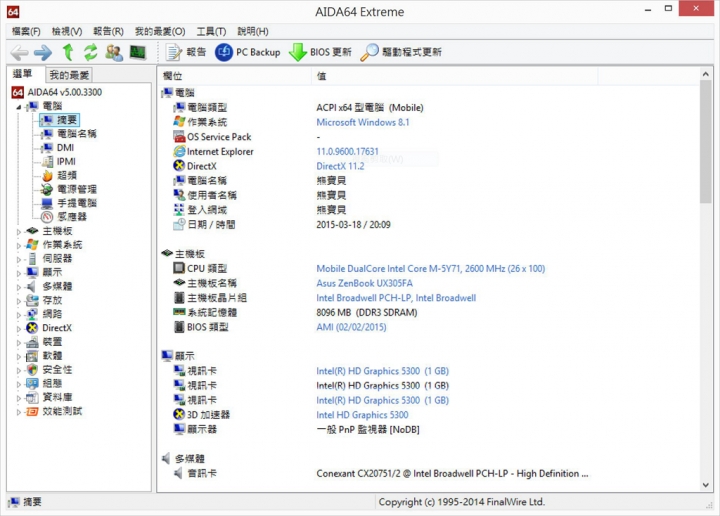The image size is (720, 516).
Task: Open the DirectX 11.2 link
Action: [x=340, y=166]
